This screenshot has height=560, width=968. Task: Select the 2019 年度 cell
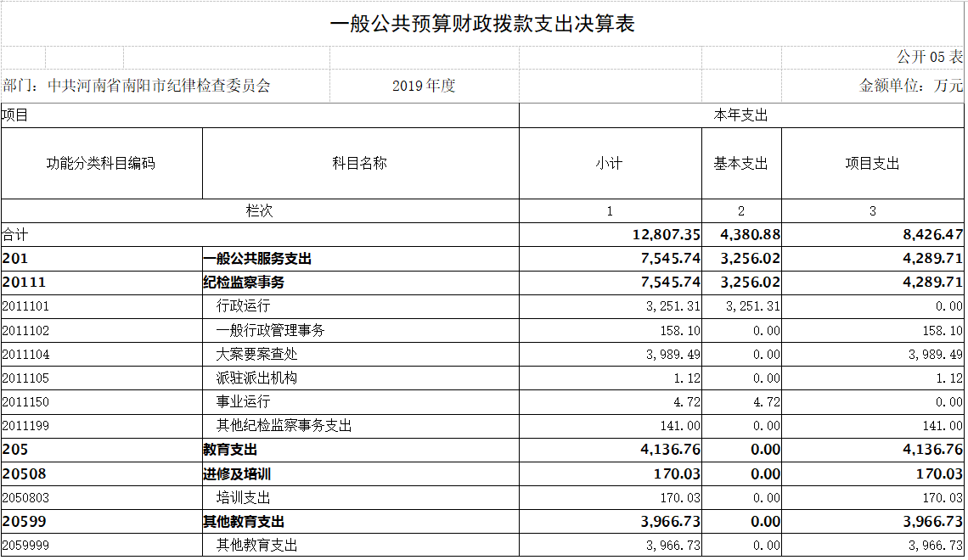pyautogui.click(x=424, y=85)
